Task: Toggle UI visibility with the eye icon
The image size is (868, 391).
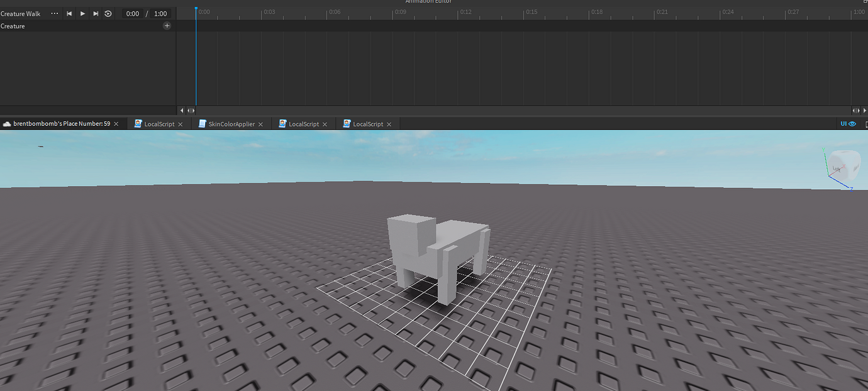Action: [x=853, y=123]
